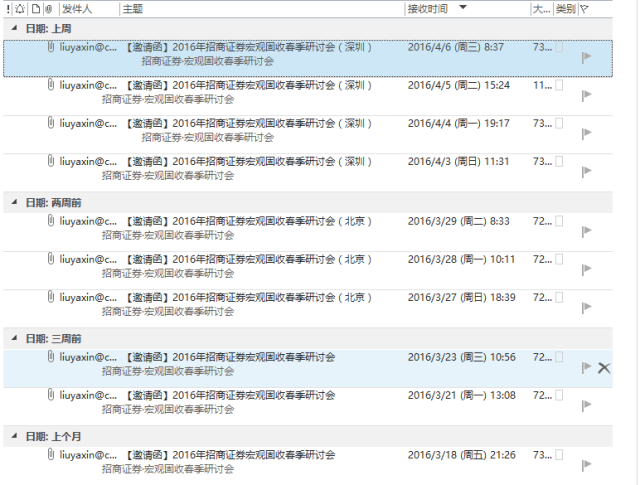The height and width of the screenshot is (485, 640).
Task: Open 深圳 invitation received 2016/4/5 15:24
Action: 308,96
